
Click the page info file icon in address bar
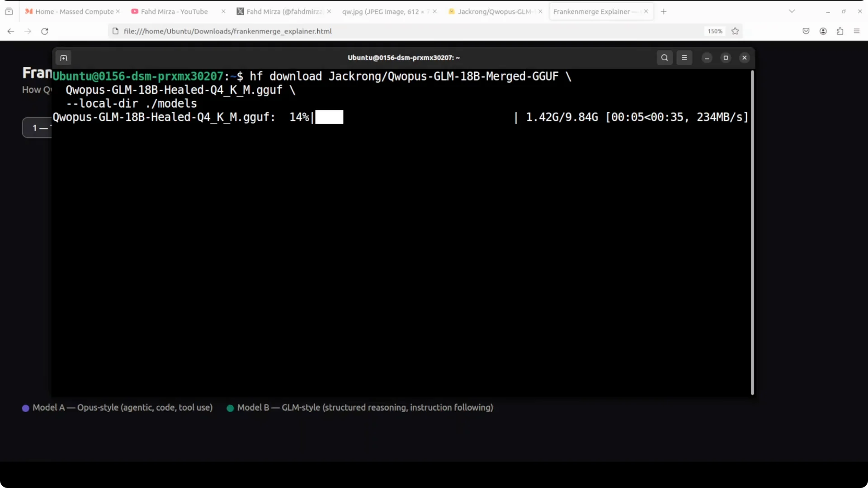(x=115, y=31)
